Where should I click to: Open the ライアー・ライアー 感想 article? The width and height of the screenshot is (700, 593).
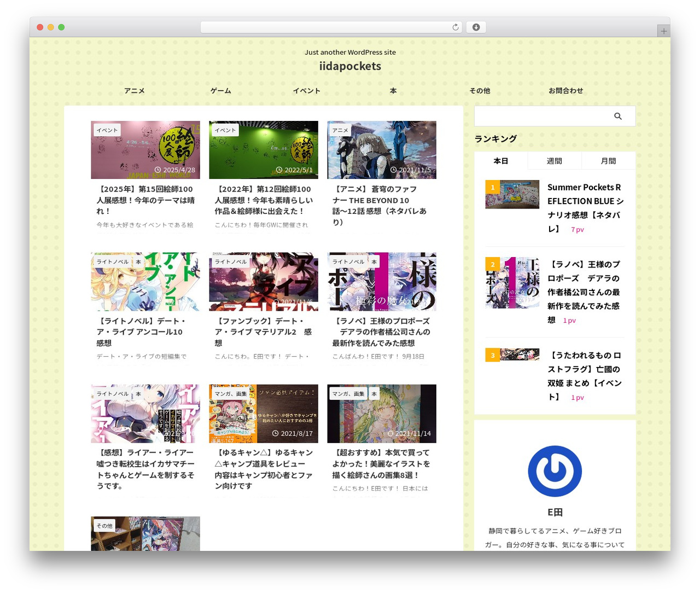point(145,469)
